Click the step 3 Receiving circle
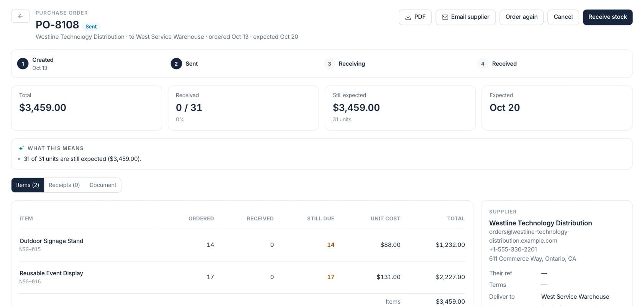Viewport: 644px width, 306px height. pos(329,64)
